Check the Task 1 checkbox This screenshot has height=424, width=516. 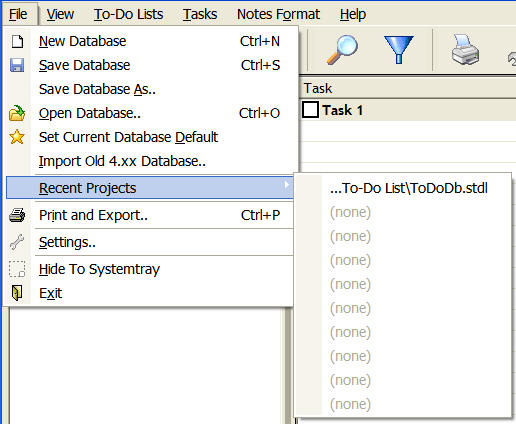(310, 110)
